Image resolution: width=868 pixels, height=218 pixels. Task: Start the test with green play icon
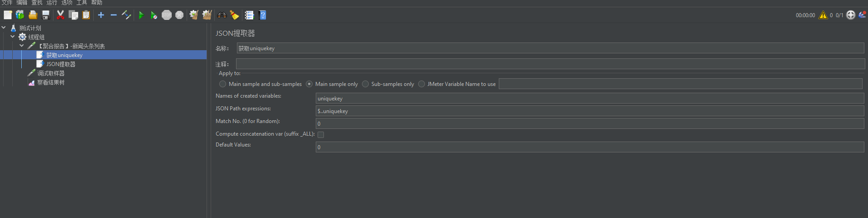pyautogui.click(x=141, y=15)
